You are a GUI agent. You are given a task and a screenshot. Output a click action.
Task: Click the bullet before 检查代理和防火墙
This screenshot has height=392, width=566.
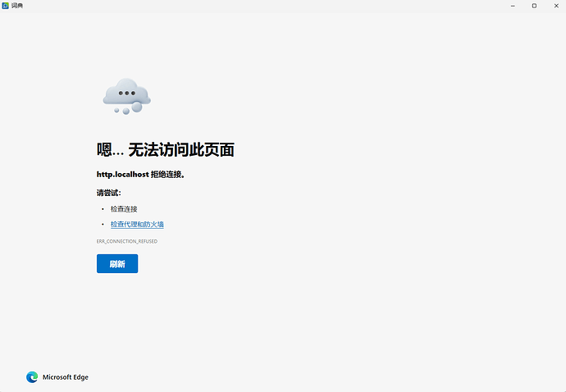click(x=103, y=224)
